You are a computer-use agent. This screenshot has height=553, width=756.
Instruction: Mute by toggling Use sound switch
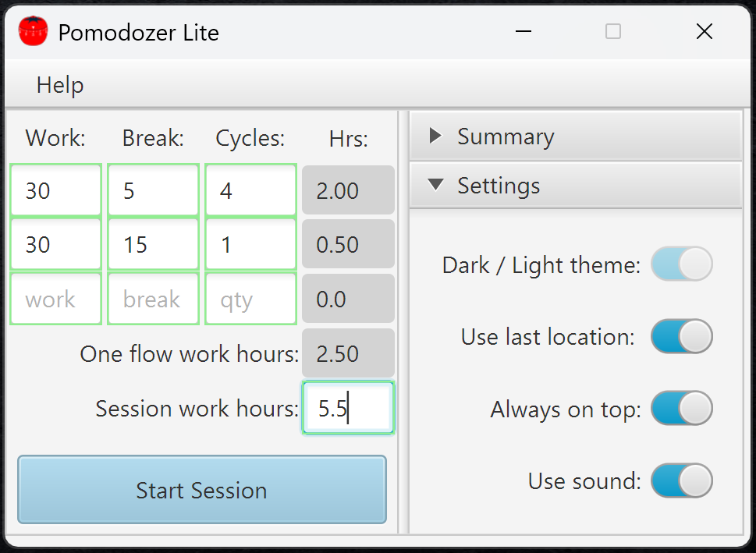[681, 480]
